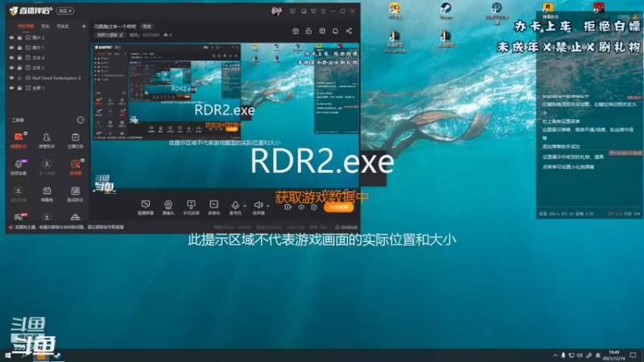Select the 图片 1 source row
This screenshot has height=362, width=644.
(x=47, y=47)
